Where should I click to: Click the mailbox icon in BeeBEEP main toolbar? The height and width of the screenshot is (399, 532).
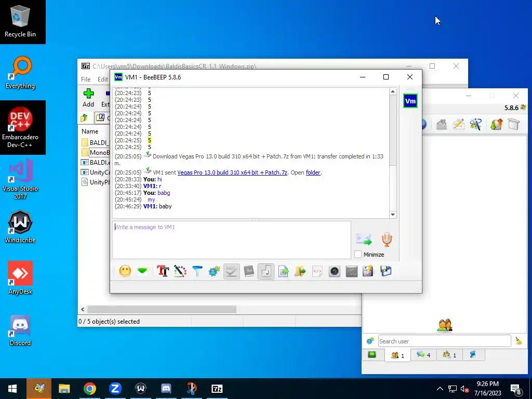442,124
